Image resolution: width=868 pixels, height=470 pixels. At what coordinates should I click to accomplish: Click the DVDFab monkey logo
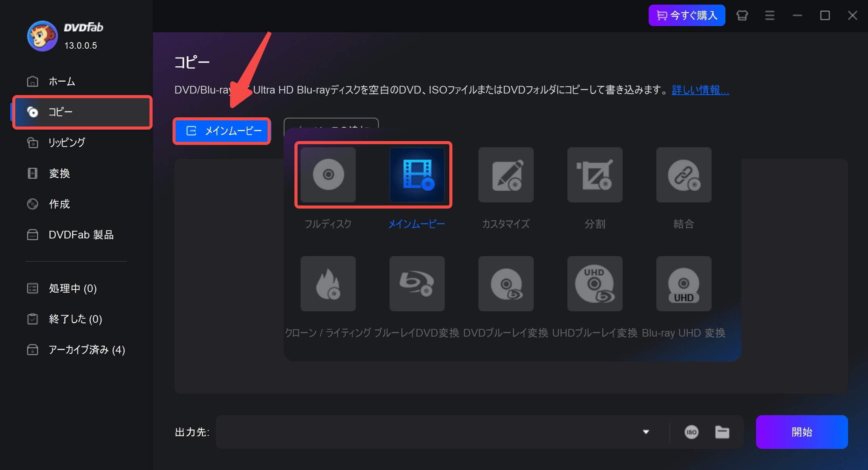click(42, 36)
